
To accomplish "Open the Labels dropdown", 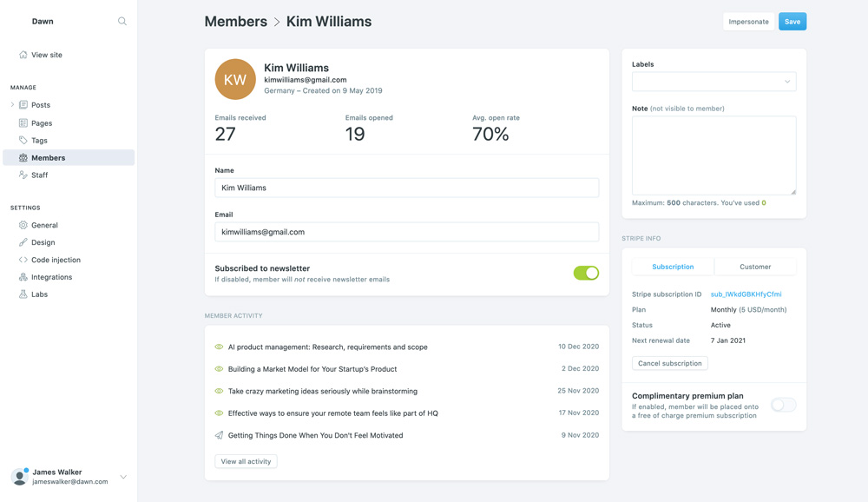I will [713, 82].
